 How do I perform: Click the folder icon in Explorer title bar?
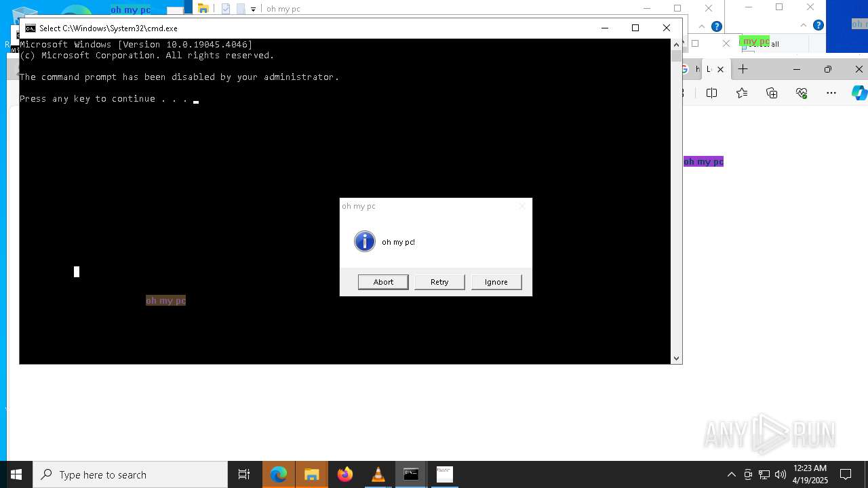click(203, 9)
